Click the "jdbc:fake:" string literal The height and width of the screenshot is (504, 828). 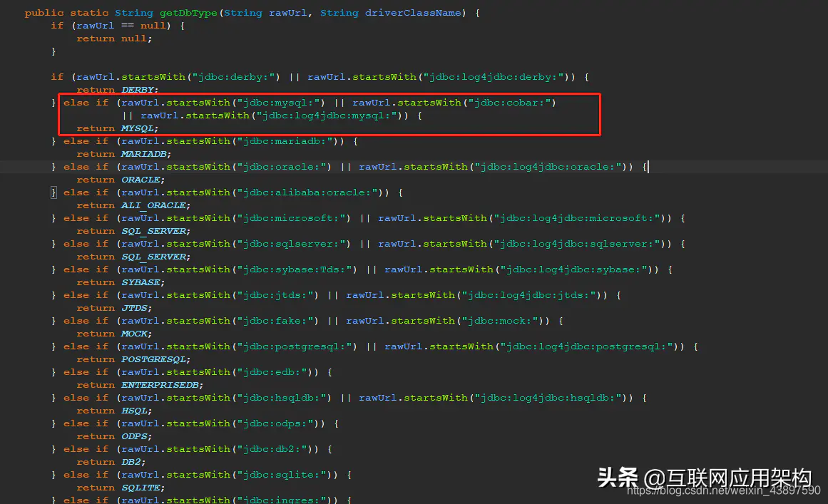click(276, 321)
